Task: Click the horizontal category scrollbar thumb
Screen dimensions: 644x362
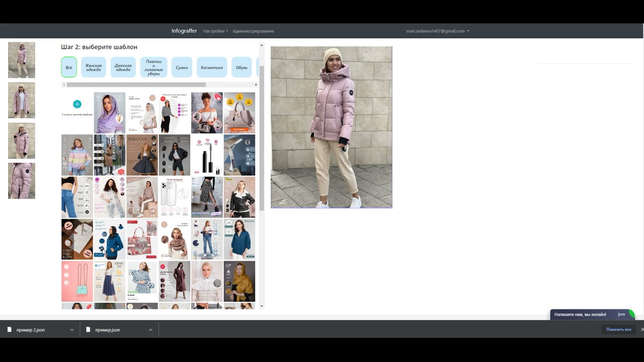Action: tap(136, 84)
